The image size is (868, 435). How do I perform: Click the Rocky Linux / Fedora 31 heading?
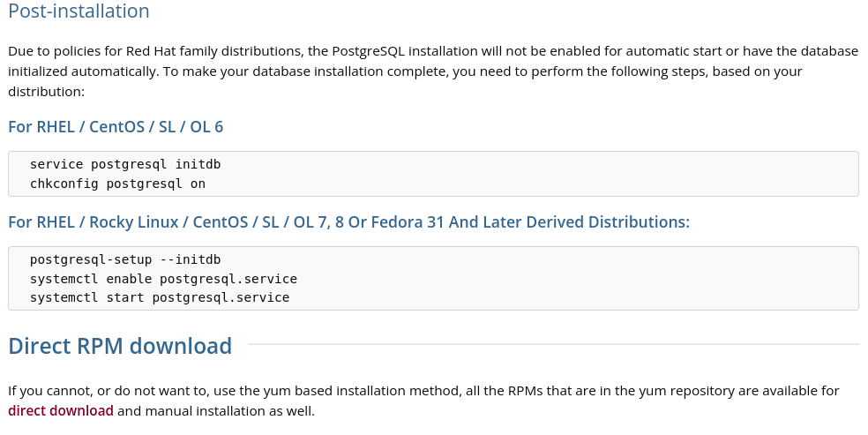click(348, 222)
